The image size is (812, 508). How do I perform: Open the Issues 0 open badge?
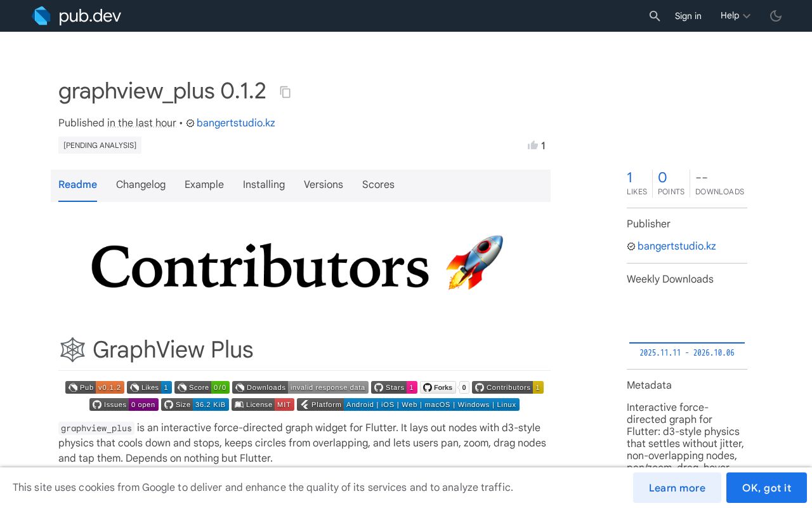tap(124, 404)
